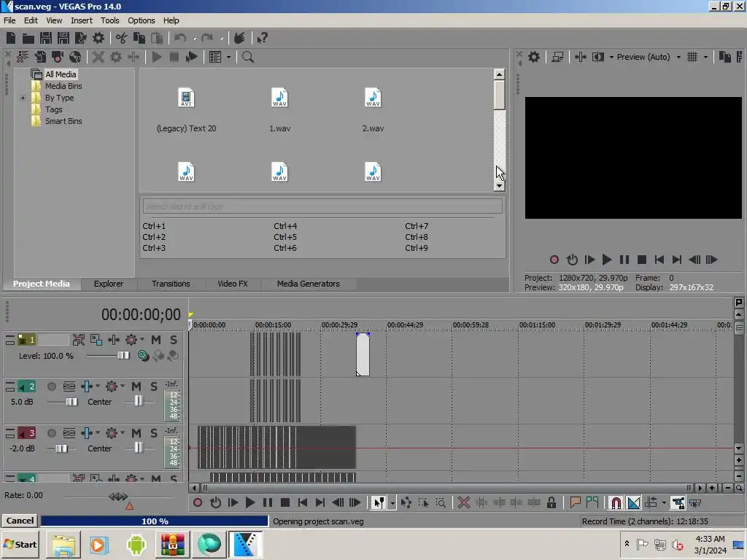The height and width of the screenshot is (560, 747).
Task: Open the Insert menu
Action: pos(82,20)
